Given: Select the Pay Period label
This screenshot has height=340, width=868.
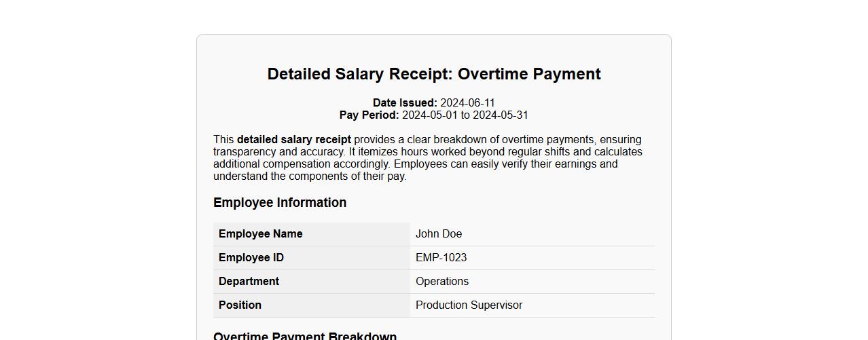Looking at the screenshot, I should tap(369, 115).
